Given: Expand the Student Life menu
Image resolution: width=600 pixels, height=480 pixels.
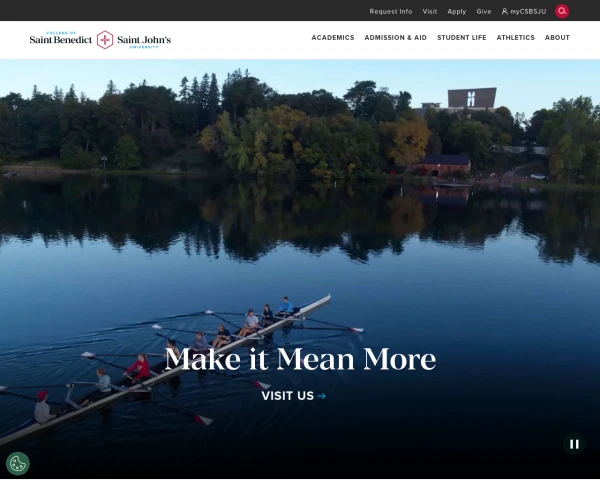Looking at the screenshot, I should [461, 38].
